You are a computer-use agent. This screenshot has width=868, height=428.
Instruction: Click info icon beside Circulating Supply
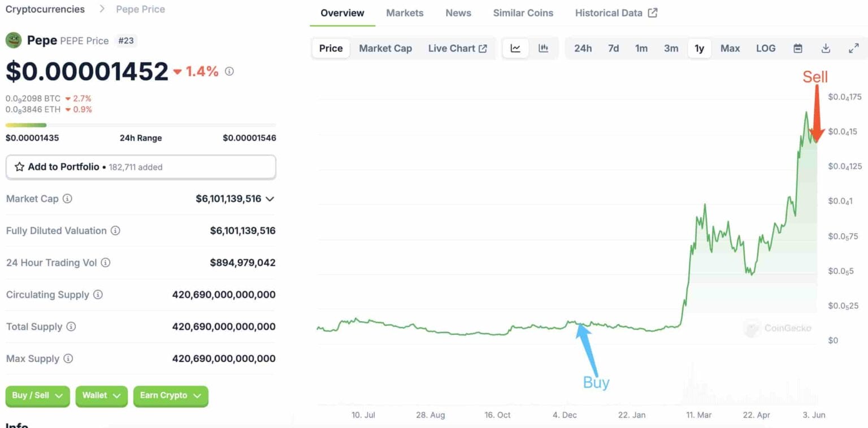coord(98,295)
